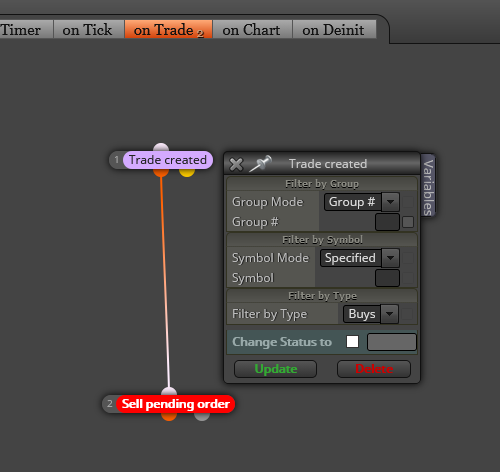Viewport: 500px width, 472px height.
Task: Select the Trade created block
Action: click(168, 160)
